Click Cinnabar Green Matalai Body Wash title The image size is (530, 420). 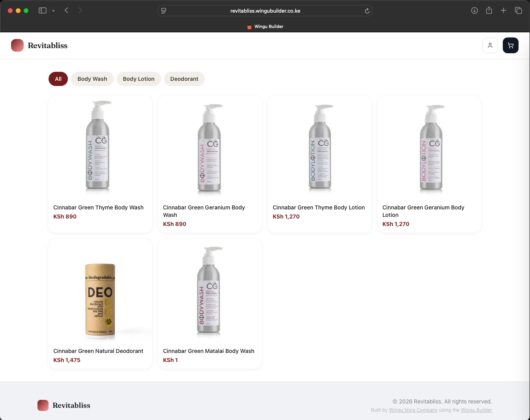[209, 351]
